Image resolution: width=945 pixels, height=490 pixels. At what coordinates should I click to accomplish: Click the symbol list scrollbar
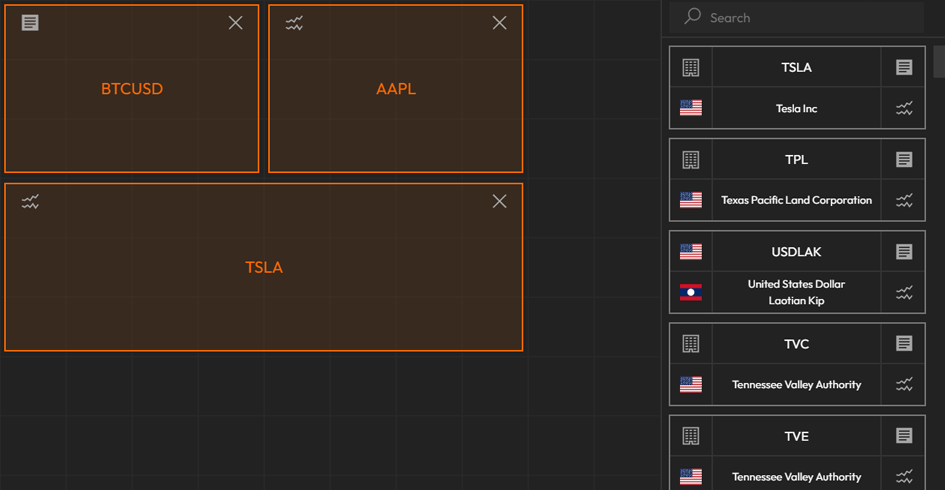pos(939,60)
